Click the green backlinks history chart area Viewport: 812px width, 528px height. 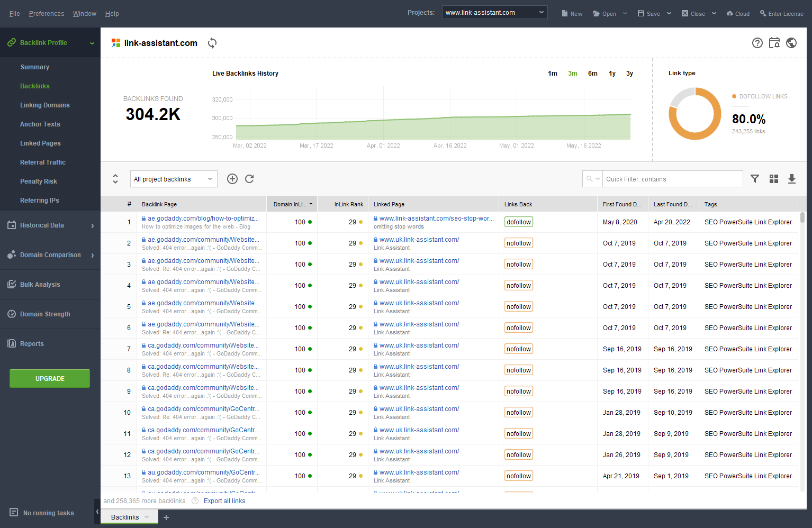[x=433, y=128]
